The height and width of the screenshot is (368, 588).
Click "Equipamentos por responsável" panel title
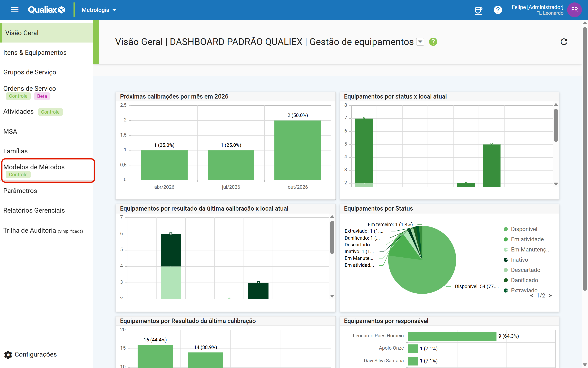tap(386, 321)
